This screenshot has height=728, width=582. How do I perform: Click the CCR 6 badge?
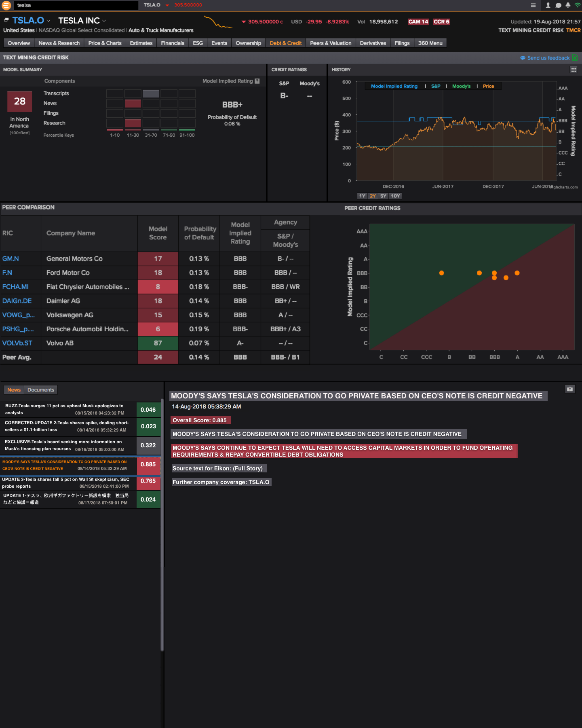tap(441, 22)
